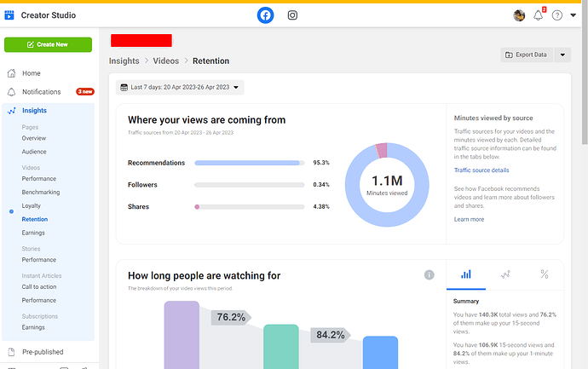Click the Learn more link
588x369 pixels.
pos(469,219)
